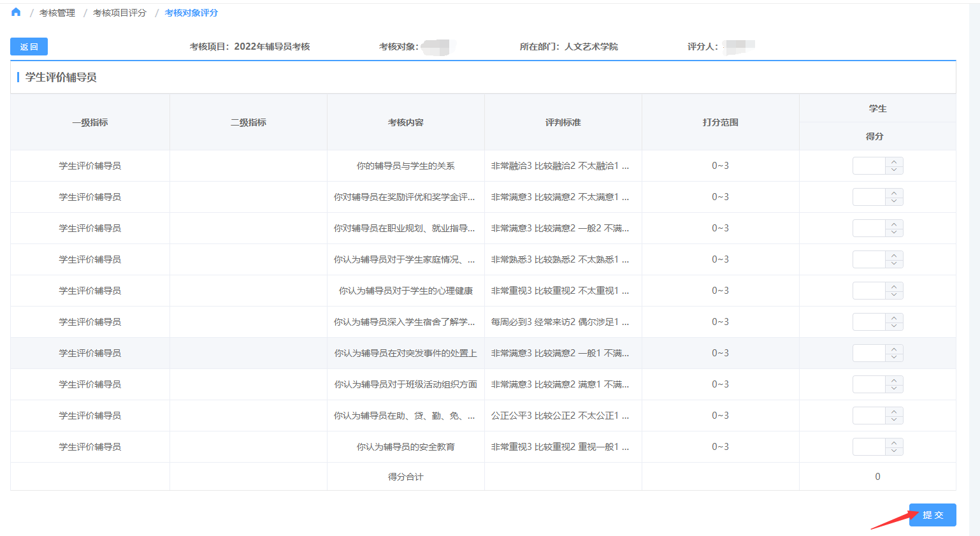
Task: Focus score input for 班级活动组织方面 row
Action: pos(869,384)
